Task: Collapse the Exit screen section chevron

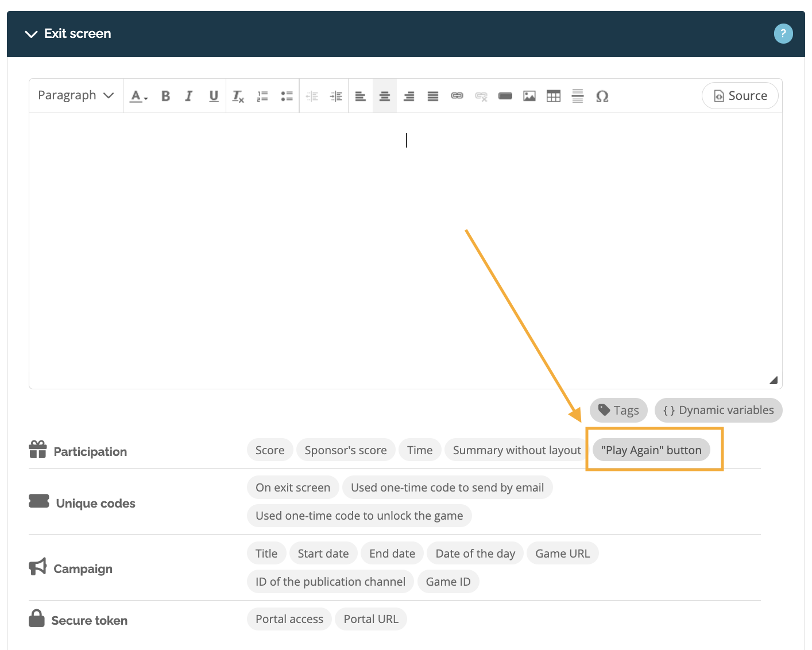Action: (31, 34)
